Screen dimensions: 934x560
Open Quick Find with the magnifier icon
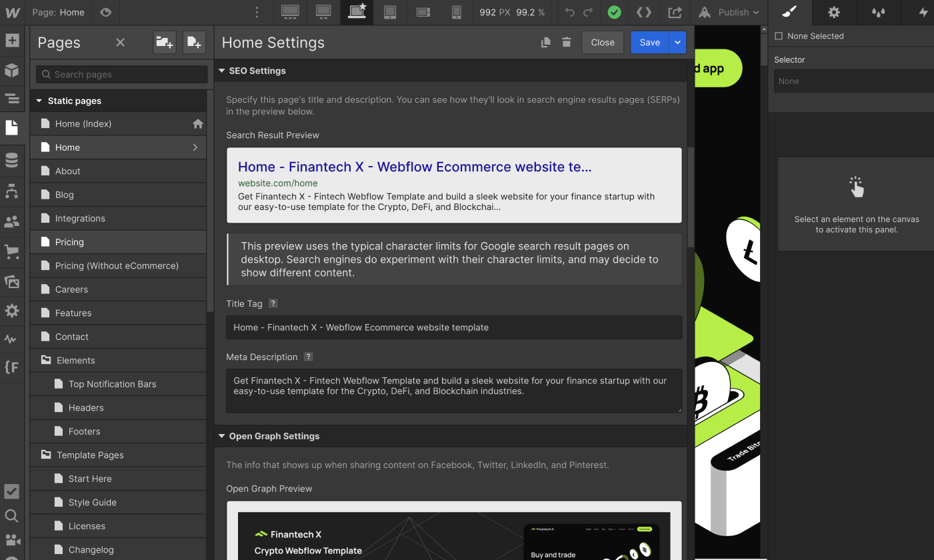coord(12,517)
